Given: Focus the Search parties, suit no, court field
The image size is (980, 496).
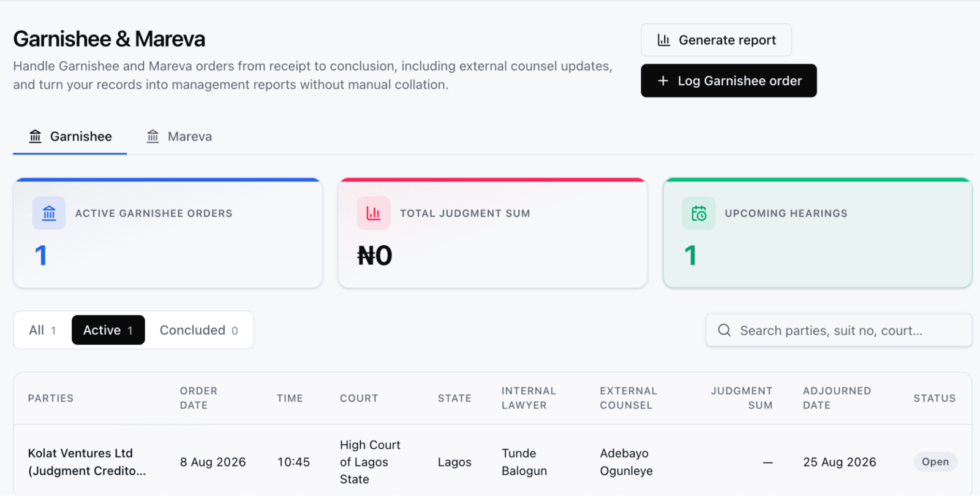Looking at the screenshot, I should [839, 330].
